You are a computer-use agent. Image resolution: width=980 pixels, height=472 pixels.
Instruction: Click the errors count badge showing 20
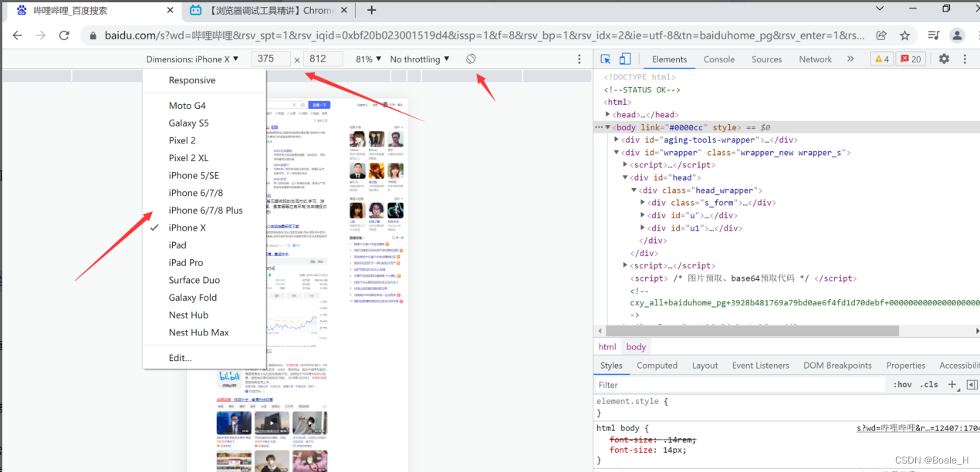[x=909, y=59]
